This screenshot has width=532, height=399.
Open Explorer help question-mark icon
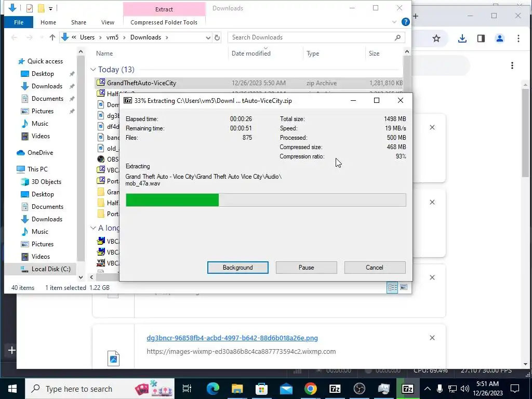click(405, 22)
